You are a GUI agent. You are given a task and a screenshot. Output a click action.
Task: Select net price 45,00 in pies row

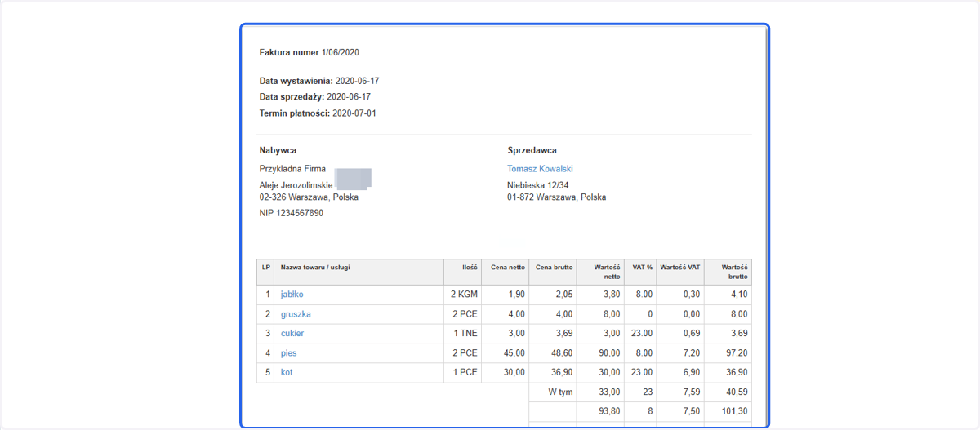pyautogui.click(x=514, y=353)
